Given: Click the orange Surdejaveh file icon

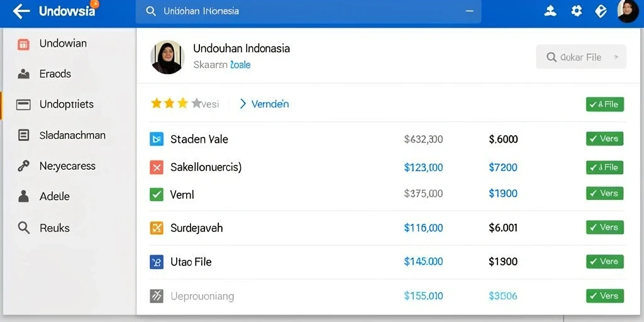Looking at the screenshot, I should point(157,228).
